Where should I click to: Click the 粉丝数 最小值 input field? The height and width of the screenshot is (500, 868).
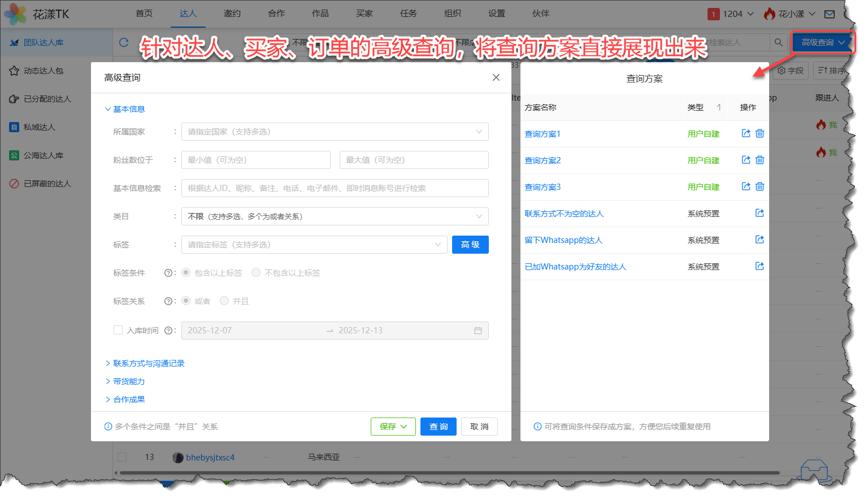pos(255,160)
